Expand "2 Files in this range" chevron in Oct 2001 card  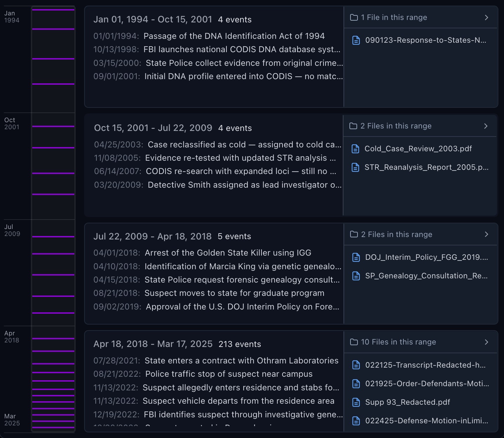click(x=485, y=126)
